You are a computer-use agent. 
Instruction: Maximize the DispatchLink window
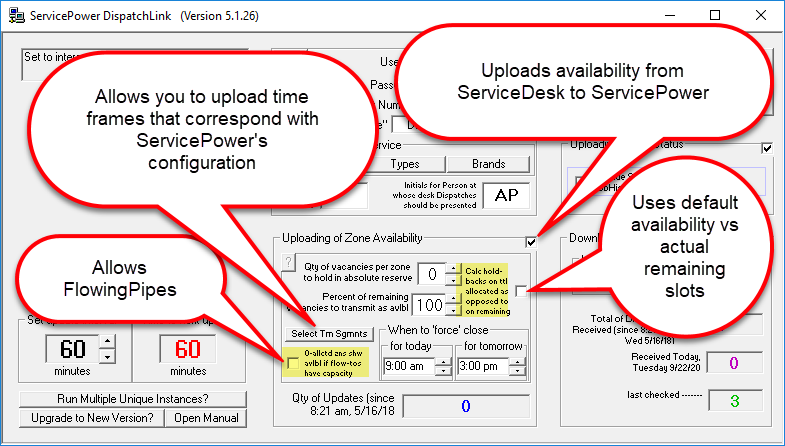715,16
